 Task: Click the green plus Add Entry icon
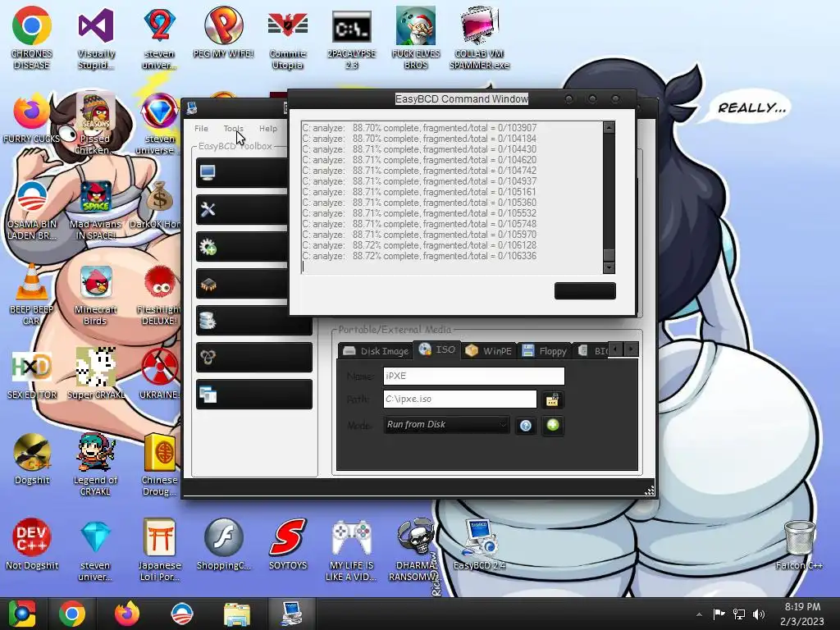click(x=552, y=426)
